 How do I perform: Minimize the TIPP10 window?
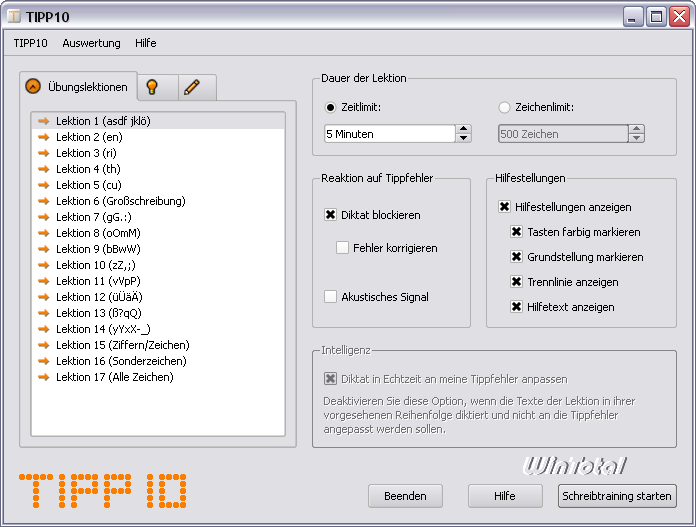633,17
